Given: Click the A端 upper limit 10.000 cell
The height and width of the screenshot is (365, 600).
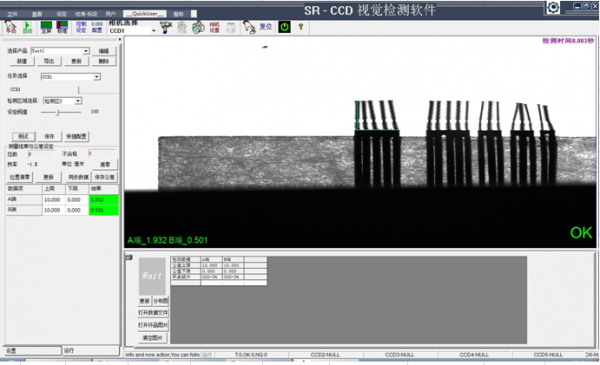Looking at the screenshot, I should (x=52, y=200).
